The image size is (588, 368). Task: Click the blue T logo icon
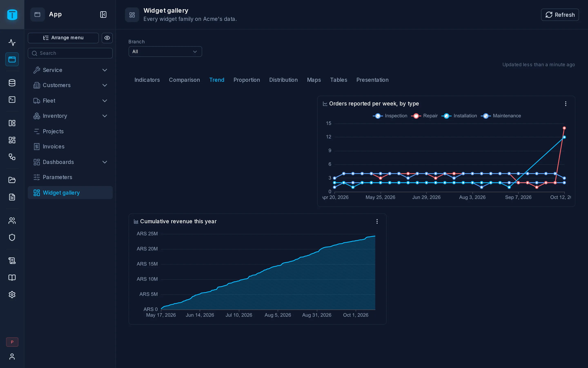point(12,15)
